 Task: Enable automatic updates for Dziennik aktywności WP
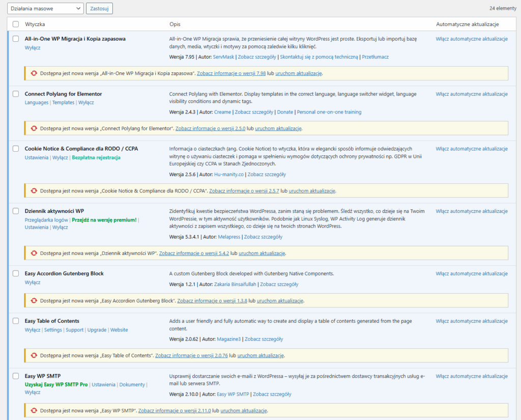click(471, 211)
